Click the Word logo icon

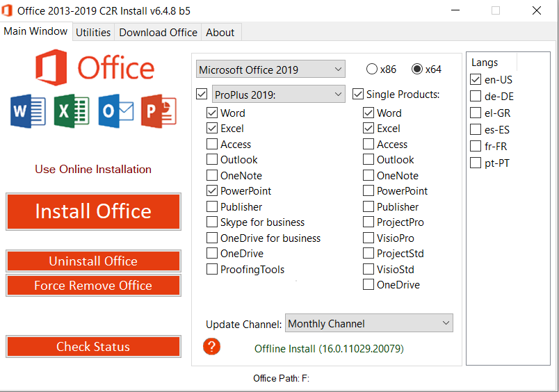pos(29,111)
